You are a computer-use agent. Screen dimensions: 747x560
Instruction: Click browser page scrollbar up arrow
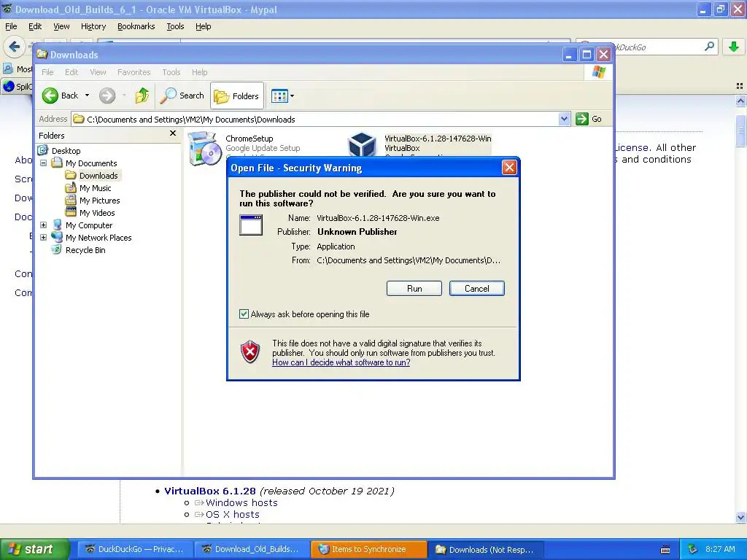click(740, 101)
